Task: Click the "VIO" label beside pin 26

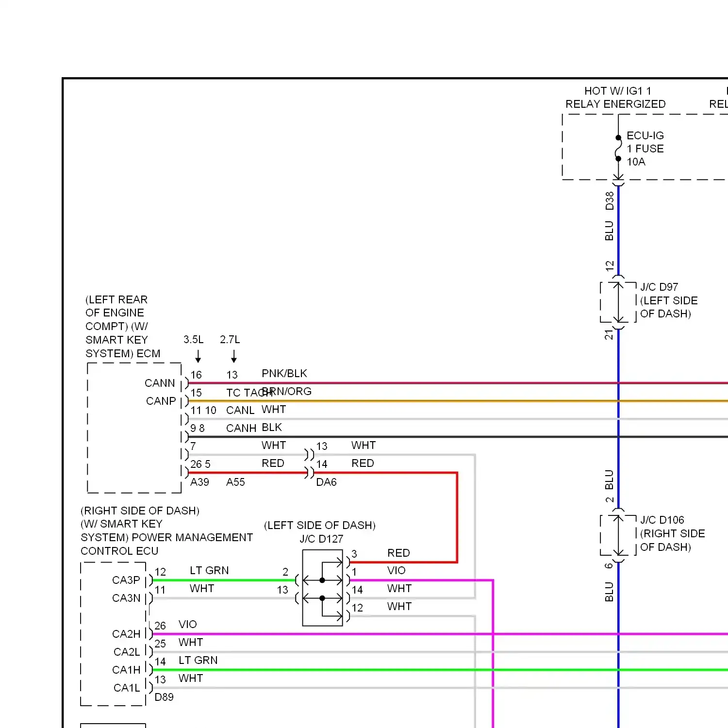Action: point(188,624)
